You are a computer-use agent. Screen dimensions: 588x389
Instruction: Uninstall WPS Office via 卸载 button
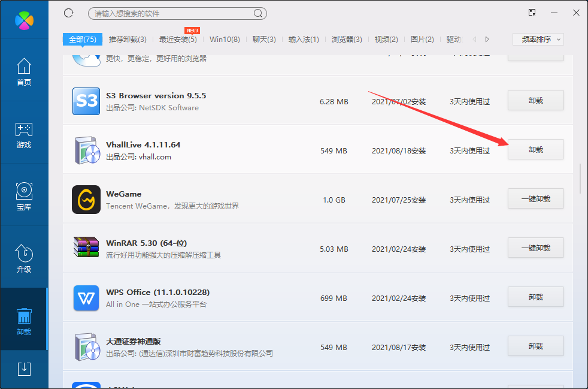[x=536, y=297]
